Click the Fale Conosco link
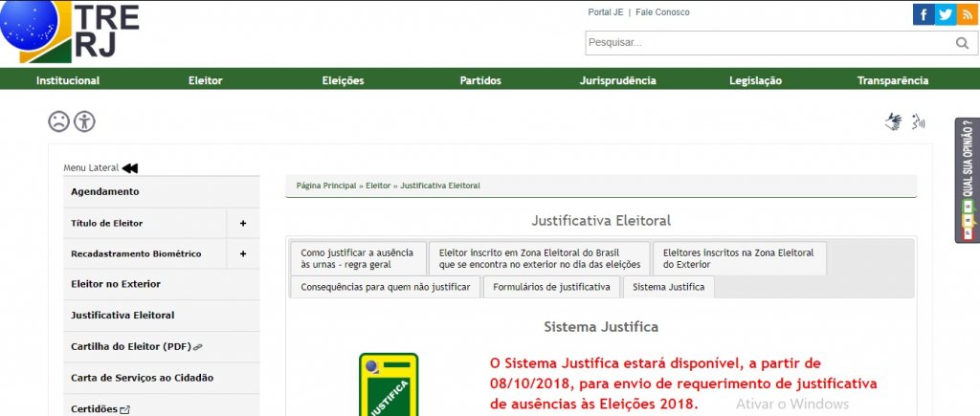 [662, 12]
